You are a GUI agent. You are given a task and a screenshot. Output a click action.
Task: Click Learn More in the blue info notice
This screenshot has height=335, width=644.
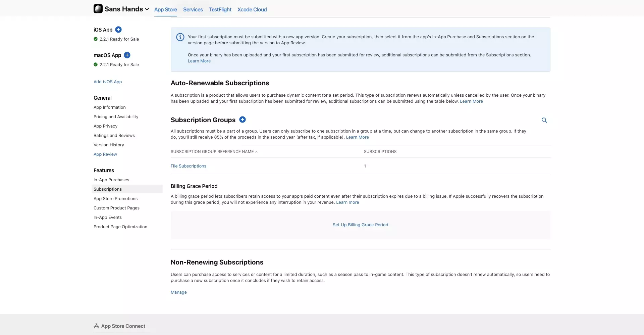coord(199,61)
